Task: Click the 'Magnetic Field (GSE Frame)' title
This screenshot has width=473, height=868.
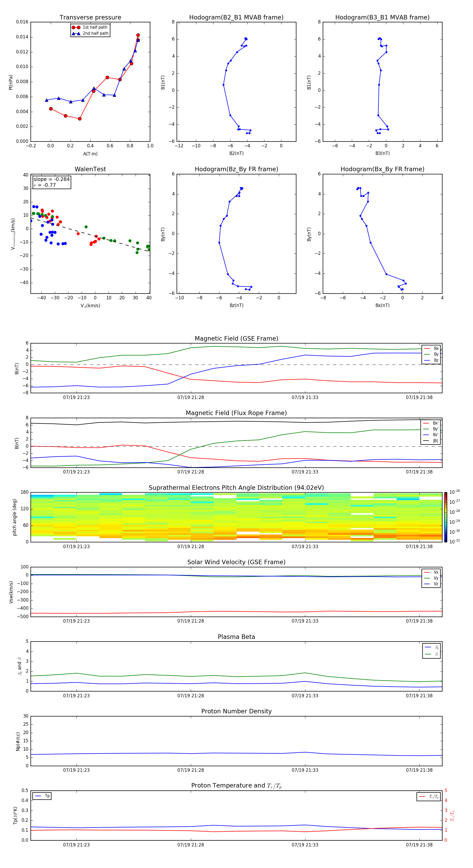Action: coord(236,339)
